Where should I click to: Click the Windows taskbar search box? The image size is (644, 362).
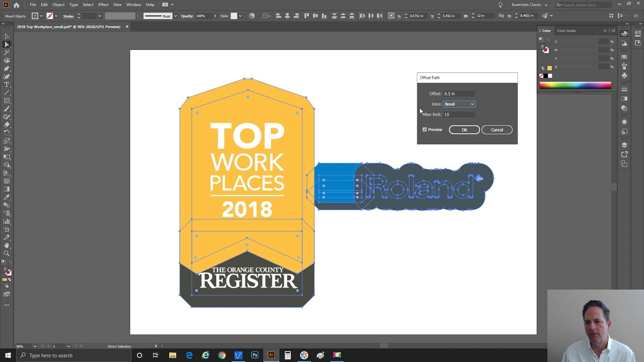coord(73,355)
